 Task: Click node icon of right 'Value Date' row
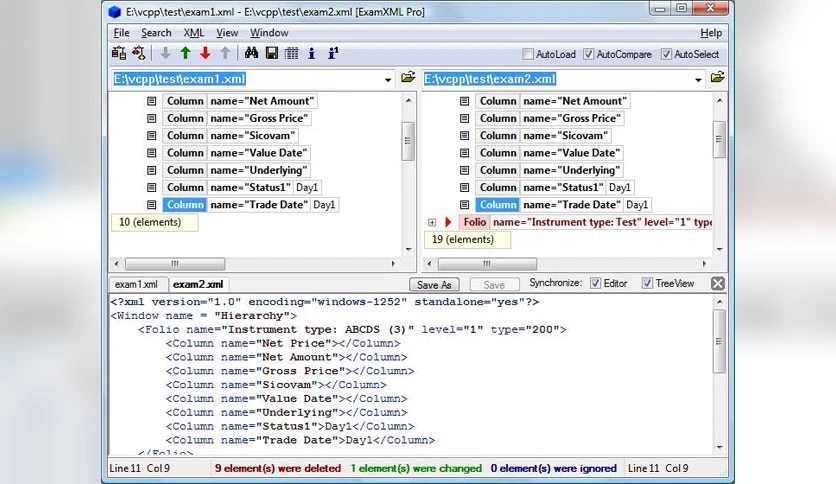[x=464, y=153]
